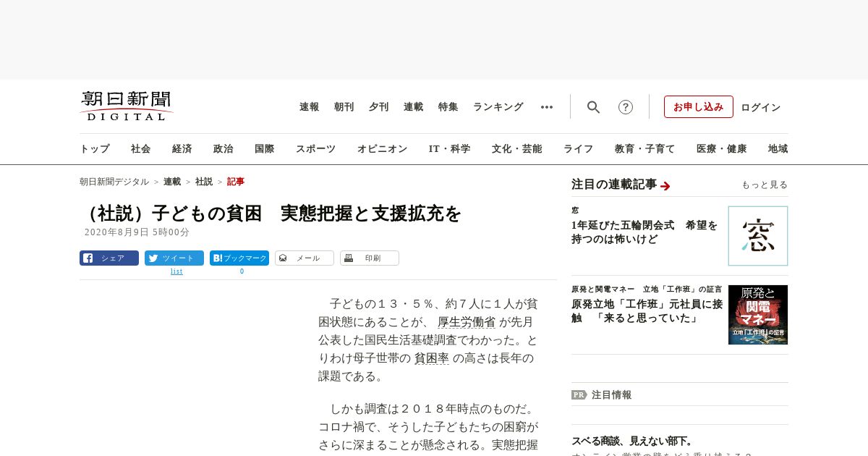Screen dimensions: 868x456
Task: Click 朝日新聞デジタル breadcrumb link
Action: [114, 182]
